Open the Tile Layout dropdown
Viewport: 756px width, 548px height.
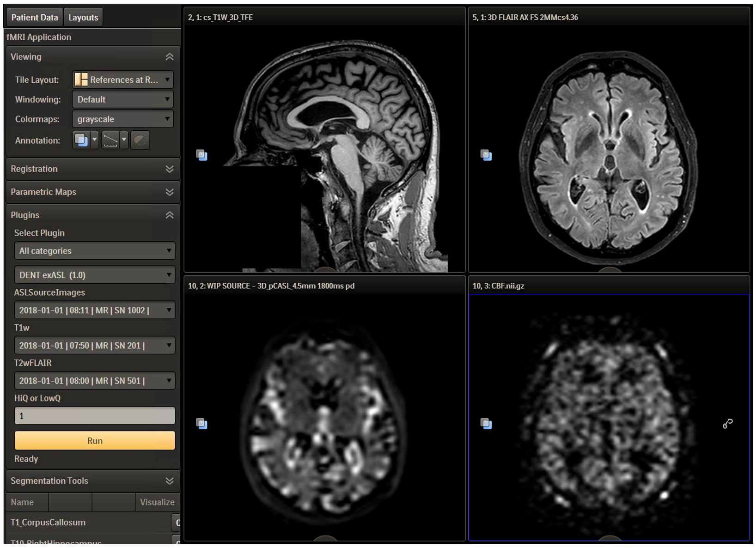(x=122, y=80)
